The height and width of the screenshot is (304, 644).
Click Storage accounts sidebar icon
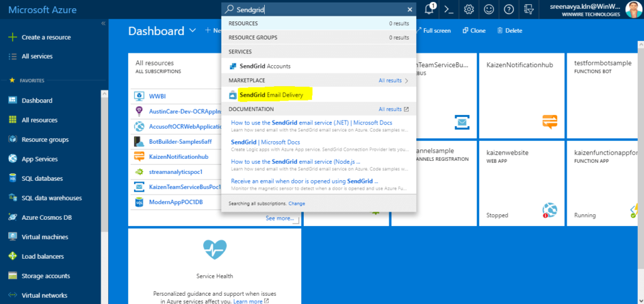pos(13,276)
